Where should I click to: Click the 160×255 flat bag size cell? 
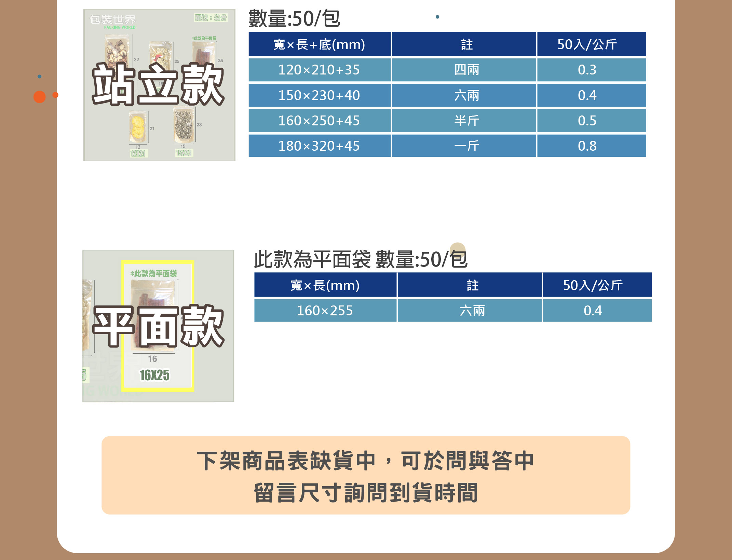[x=325, y=311]
